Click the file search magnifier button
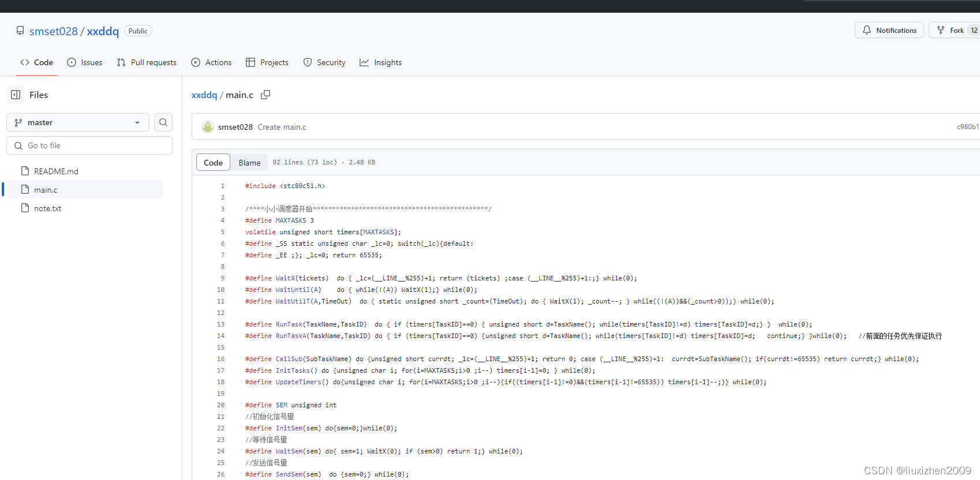Screen dimensions: 980x480 tap(163, 122)
